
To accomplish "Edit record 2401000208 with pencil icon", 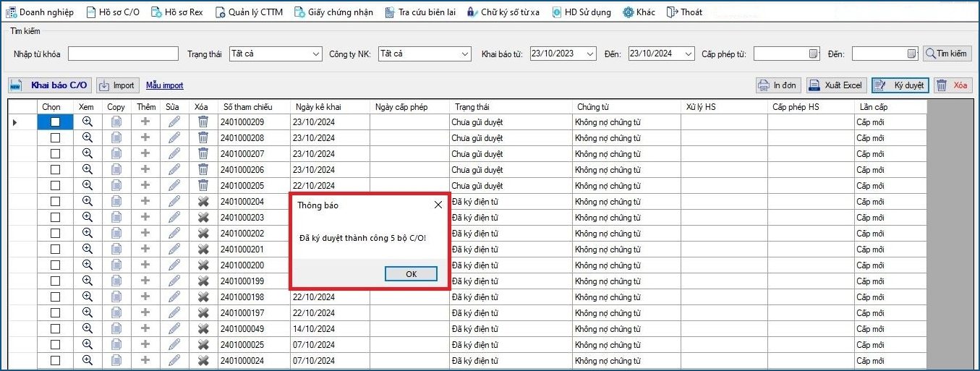I will point(174,137).
